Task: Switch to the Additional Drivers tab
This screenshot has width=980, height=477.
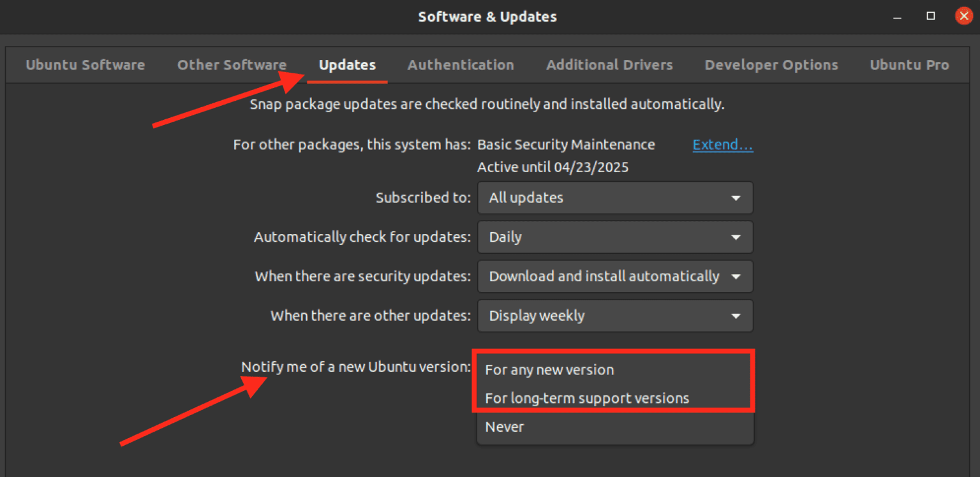Action: pos(609,64)
